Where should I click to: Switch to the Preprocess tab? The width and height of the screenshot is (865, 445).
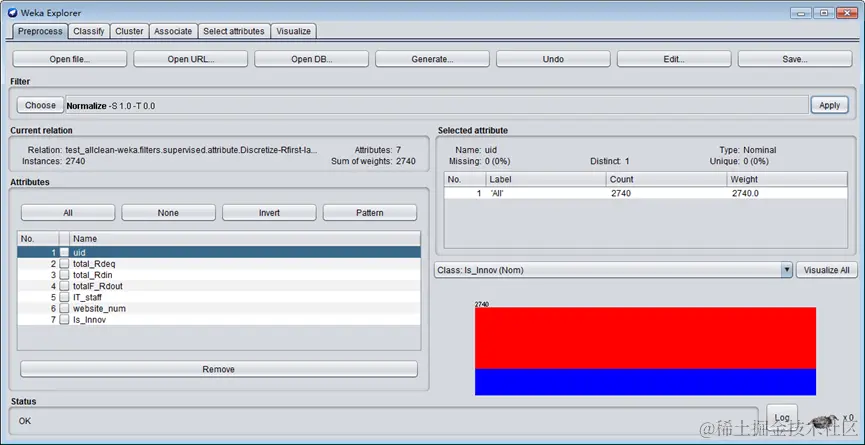[x=40, y=31]
